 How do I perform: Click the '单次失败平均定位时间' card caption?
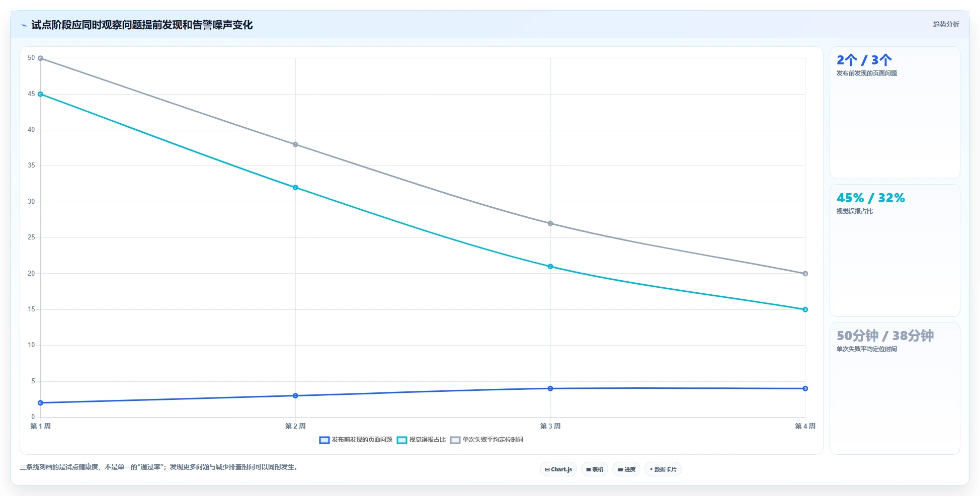[x=867, y=349]
